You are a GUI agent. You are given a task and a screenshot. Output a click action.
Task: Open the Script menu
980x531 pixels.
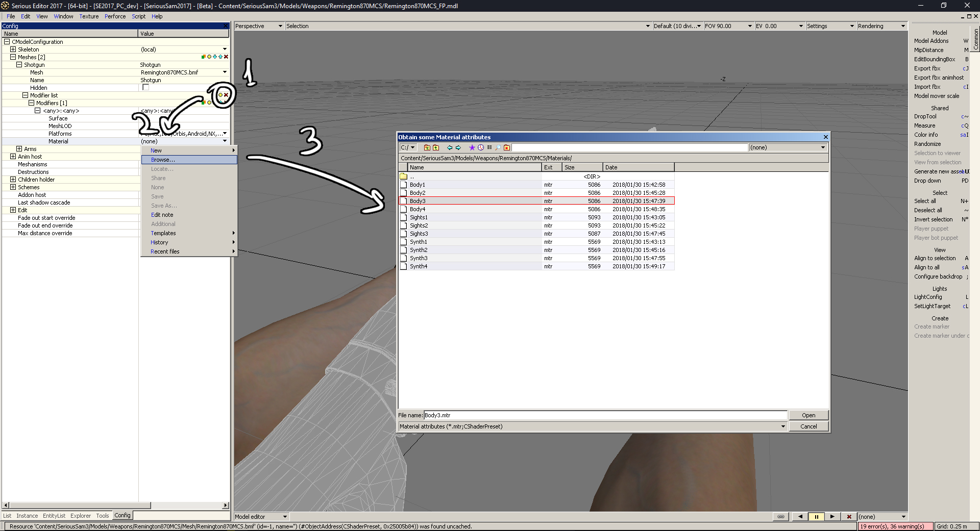click(139, 16)
